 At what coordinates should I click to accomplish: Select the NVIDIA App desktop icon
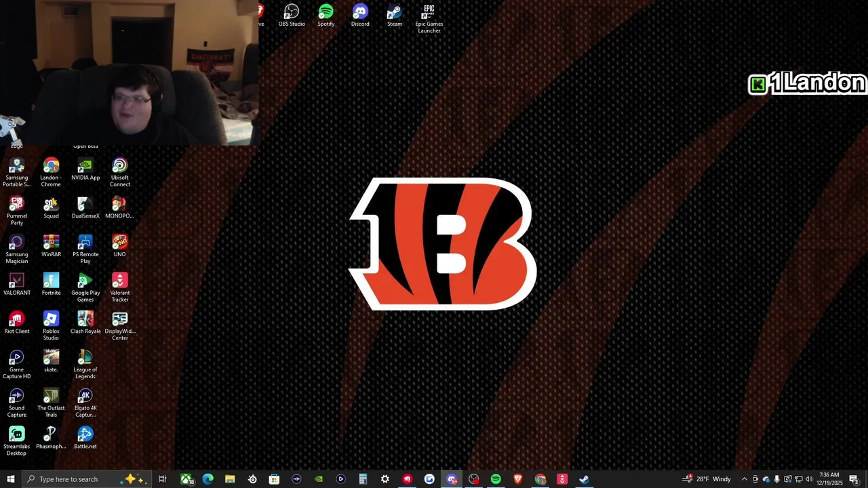[x=85, y=170]
